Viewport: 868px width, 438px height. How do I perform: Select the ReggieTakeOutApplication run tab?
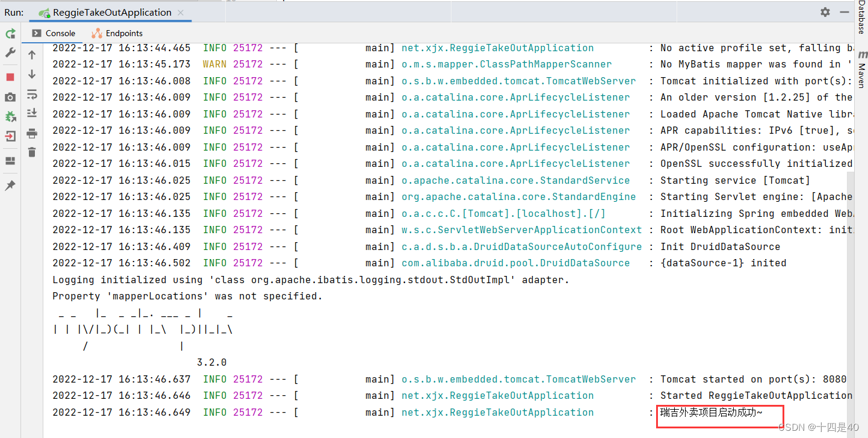click(x=112, y=12)
